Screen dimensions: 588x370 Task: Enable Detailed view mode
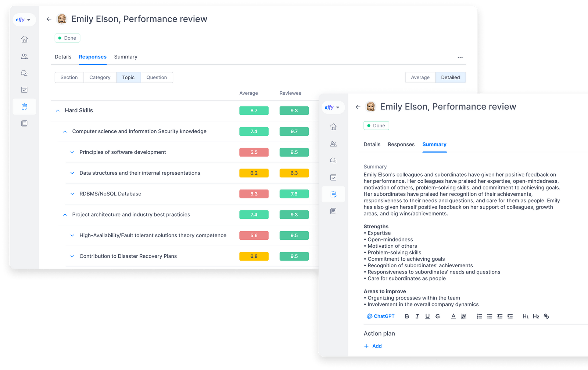click(451, 77)
